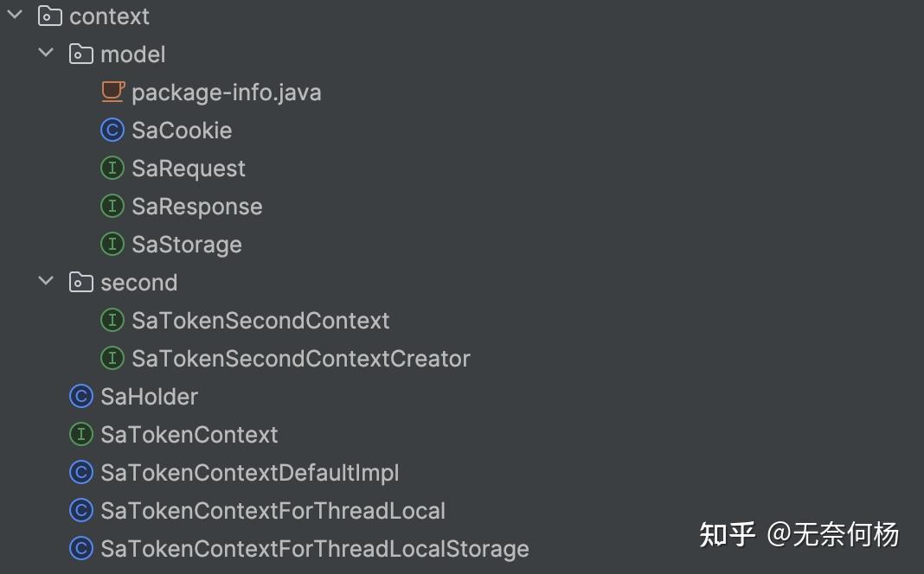This screenshot has height=574, width=924.
Task: Collapse the model package node
Action: point(45,53)
